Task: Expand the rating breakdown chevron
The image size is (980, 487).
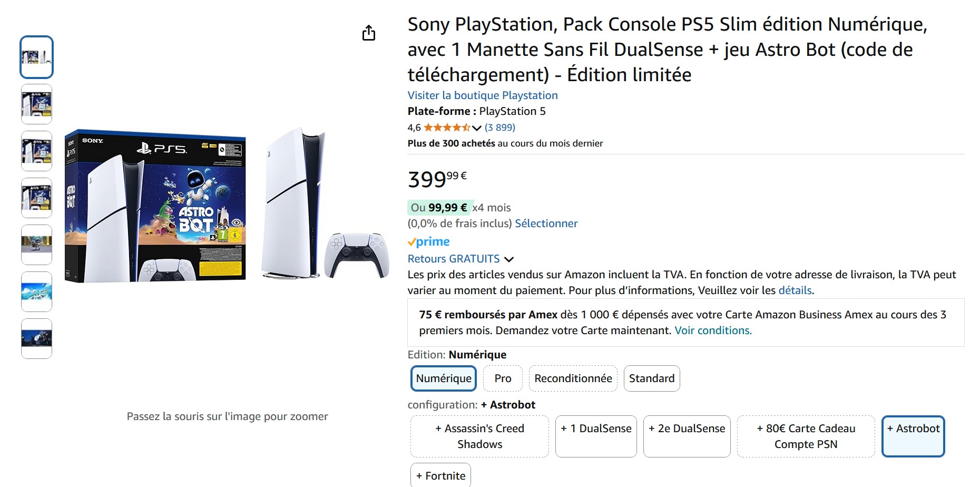Action: 477,128
